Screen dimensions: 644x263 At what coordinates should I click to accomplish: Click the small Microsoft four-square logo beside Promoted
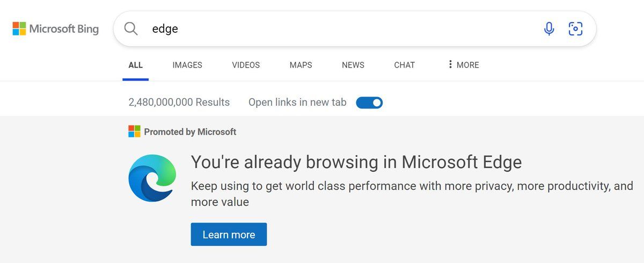click(x=134, y=131)
